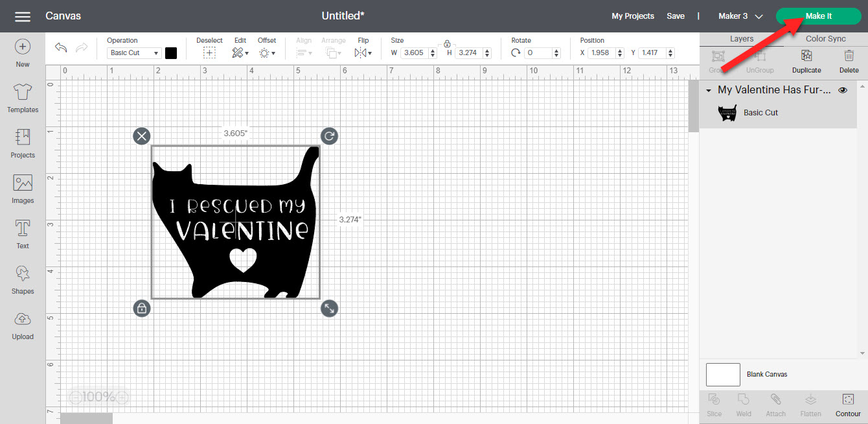Click the green Make It button
The width and height of the screenshot is (868, 424).
pos(819,16)
